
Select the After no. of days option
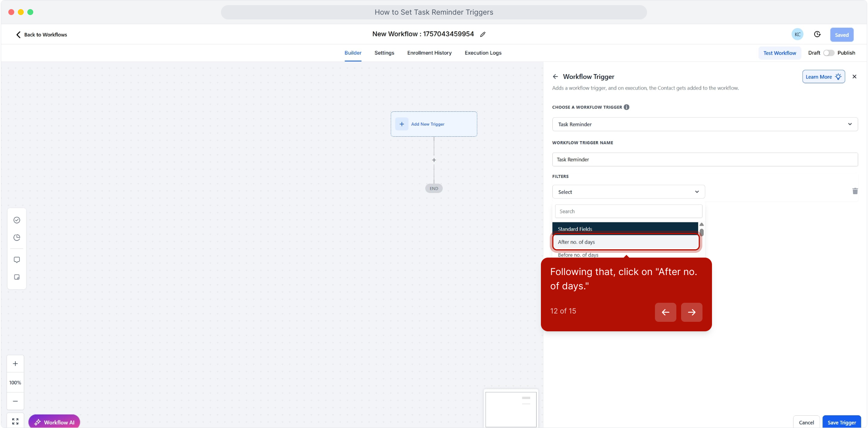click(x=626, y=242)
